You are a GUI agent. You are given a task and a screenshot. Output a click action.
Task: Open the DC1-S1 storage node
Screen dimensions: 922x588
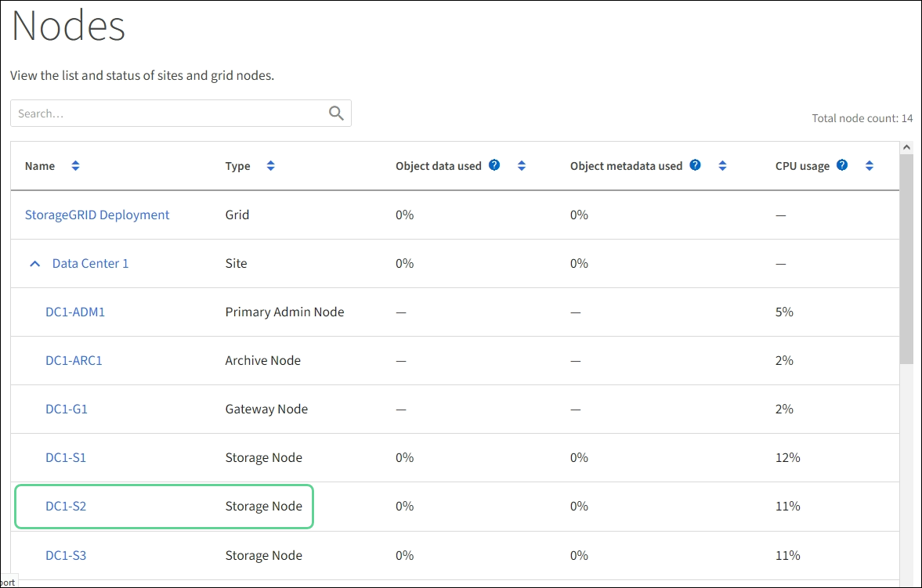(x=66, y=457)
